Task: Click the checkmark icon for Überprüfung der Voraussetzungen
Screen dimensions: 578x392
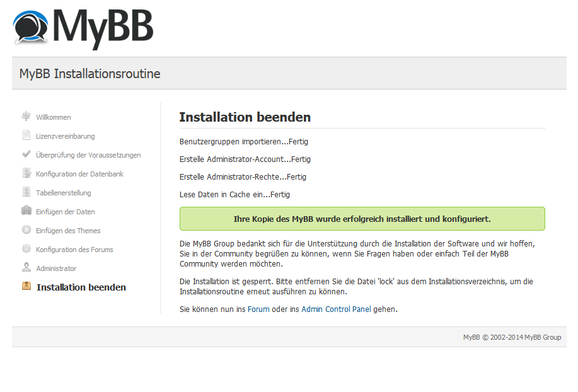Action: click(26, 154)
